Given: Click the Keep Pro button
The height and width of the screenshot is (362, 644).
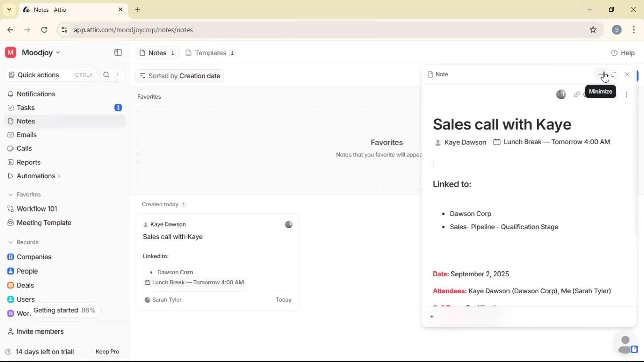Looking at the screenshot, I should coord(107,352).
